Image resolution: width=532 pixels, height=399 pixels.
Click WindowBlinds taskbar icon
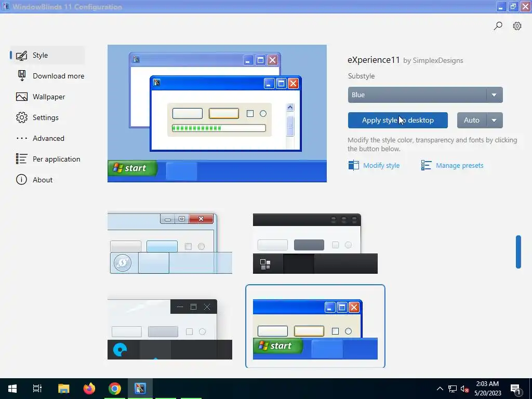pyautogui.click(x=140, y=389)
